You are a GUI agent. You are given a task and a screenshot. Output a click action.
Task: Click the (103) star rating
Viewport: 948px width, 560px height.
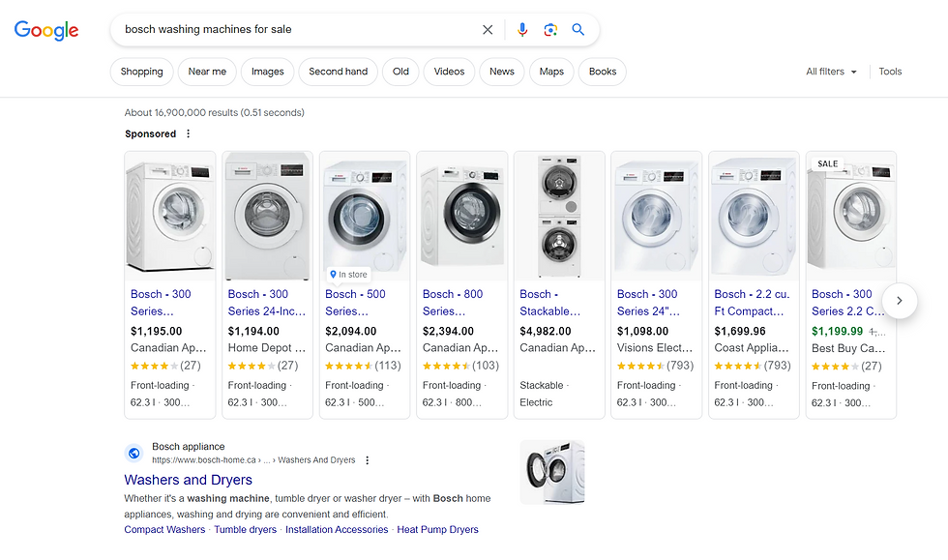pos(460,366)
